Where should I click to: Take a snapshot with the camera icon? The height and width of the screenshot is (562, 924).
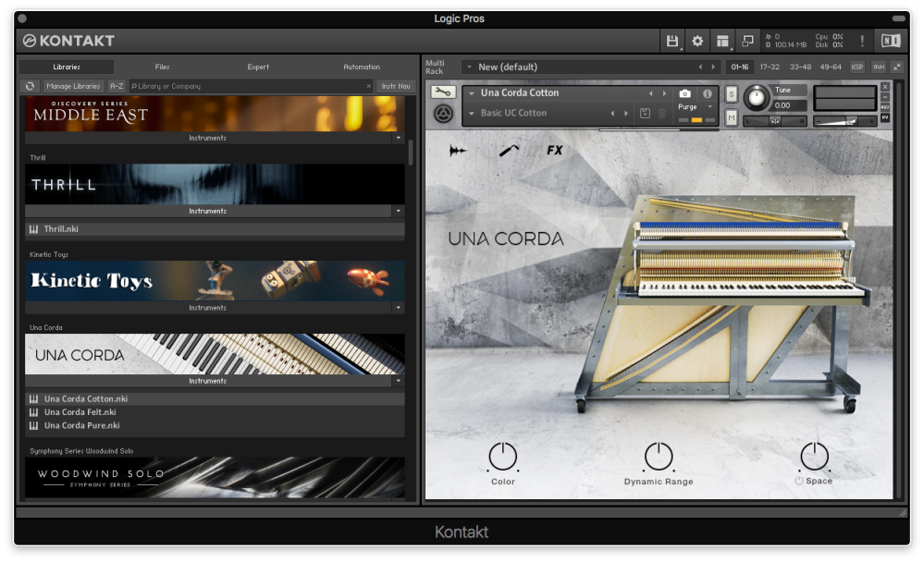pyautogui.click(x=684, y=93)
